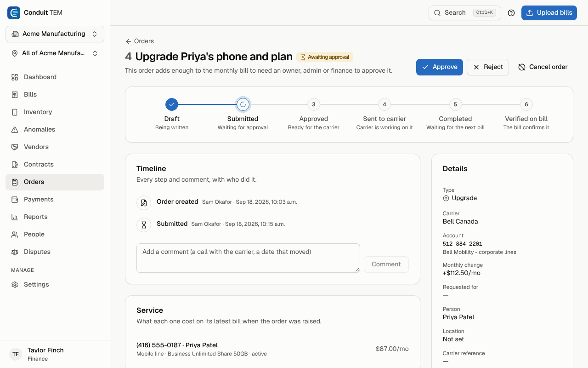This screenshot has width=588, height=368.
Task: Open the help question mark icon
Action: click(511, 13)
